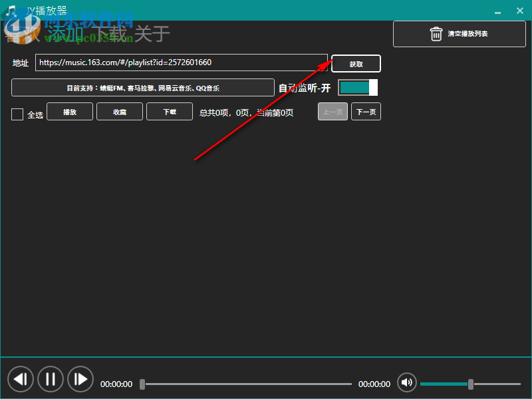
Task: Toggle the 自动监听 auto-listen switch off
Action: pyautogui.click(x=357, y=87)
